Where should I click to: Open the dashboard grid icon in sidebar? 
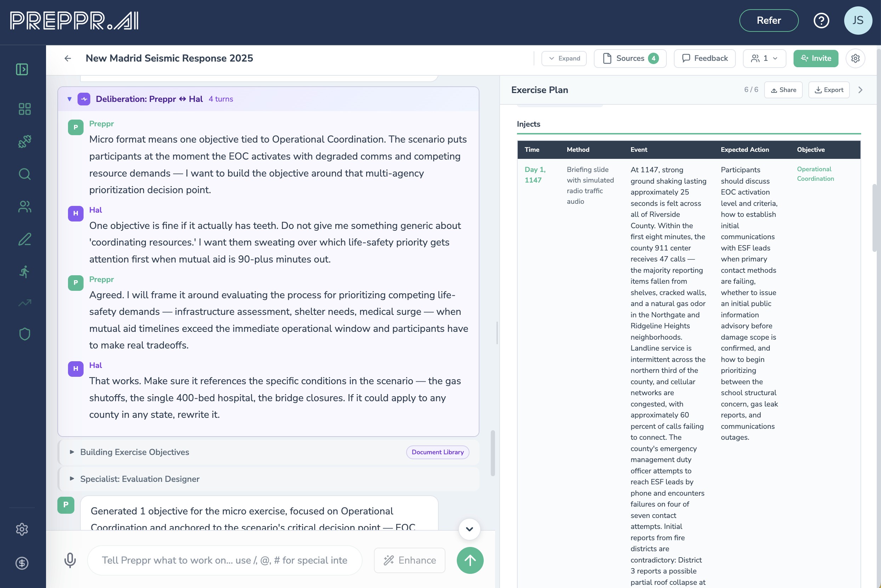click(x=24, y=109)
